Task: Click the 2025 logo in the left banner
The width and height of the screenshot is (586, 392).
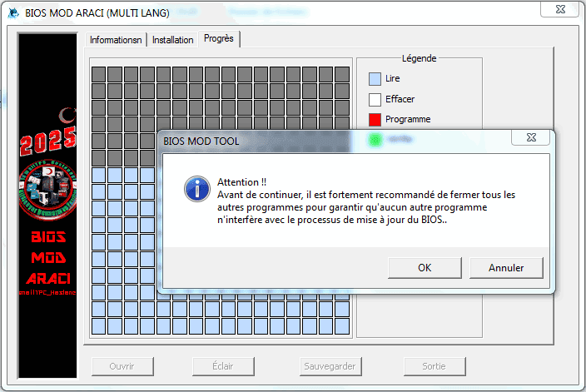Action: [x=50, y=137]
